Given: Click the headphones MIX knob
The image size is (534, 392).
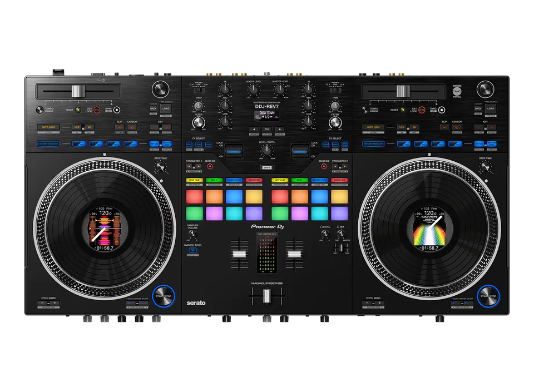Looking at the screenshot, I should click(340, 234).
